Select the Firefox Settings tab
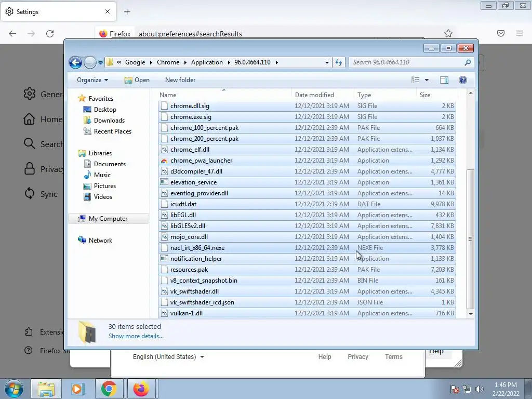This screenshot has width=532, height=399. [x=58, y=12]
